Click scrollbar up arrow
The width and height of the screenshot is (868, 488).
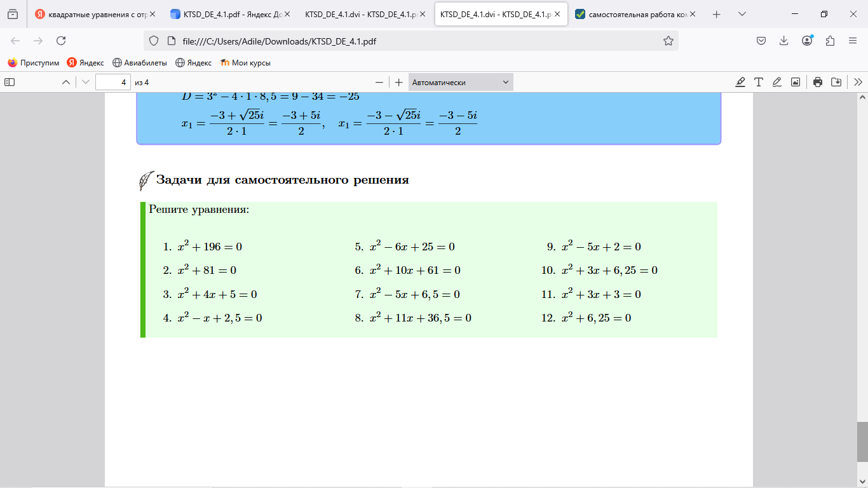pos(862,98)
